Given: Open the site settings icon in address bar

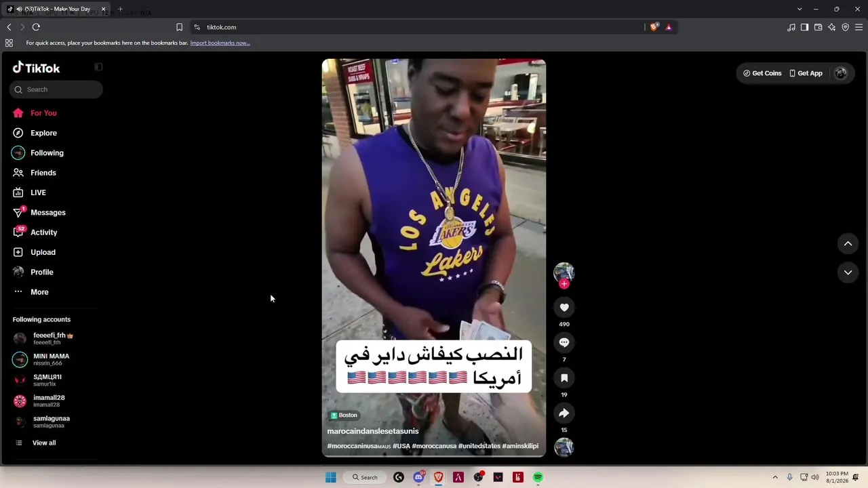Looking at the screenshot, I should coord(197,27).
